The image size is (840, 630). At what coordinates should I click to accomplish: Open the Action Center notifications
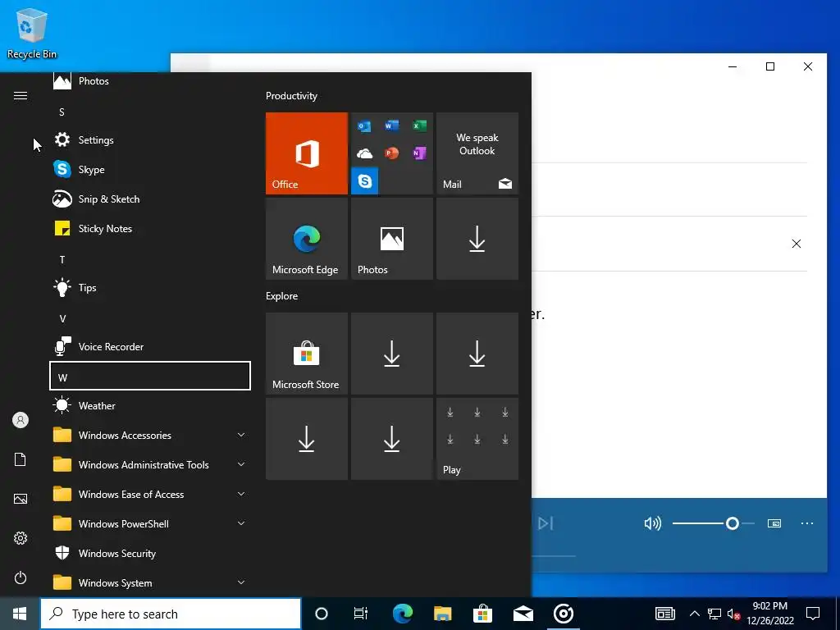click(813, 614)
